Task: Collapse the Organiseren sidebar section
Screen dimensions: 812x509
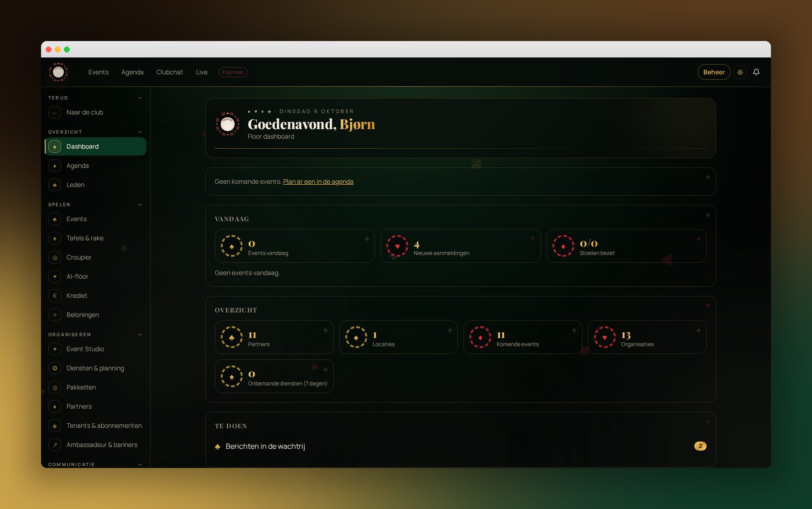Action: coord(140,335)
